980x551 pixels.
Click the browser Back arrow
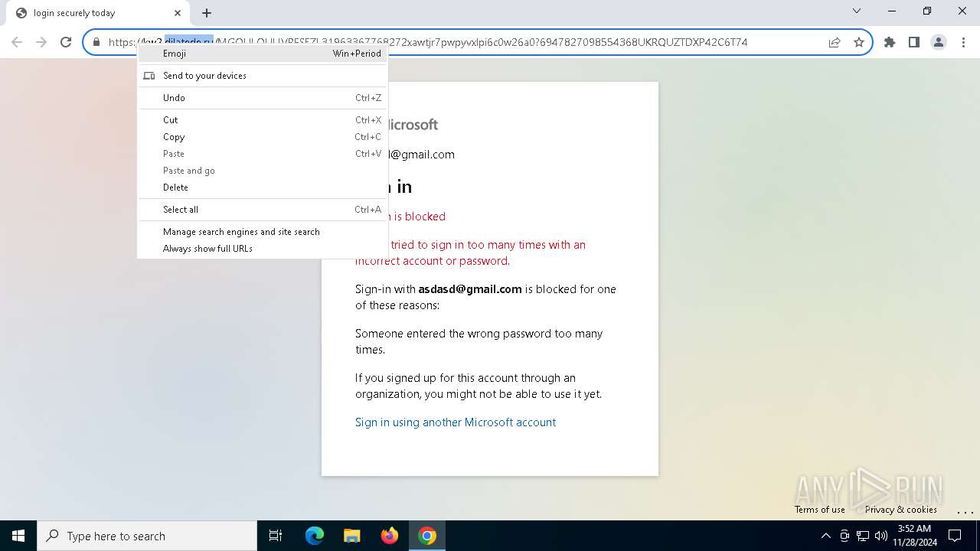click(17, 42)
